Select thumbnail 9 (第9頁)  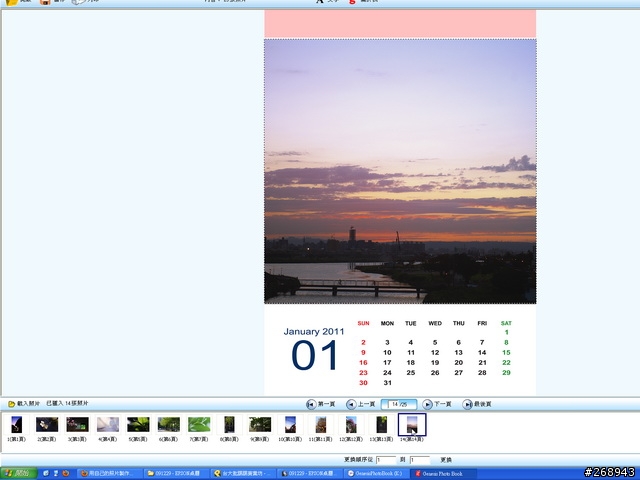click(260, 424)
